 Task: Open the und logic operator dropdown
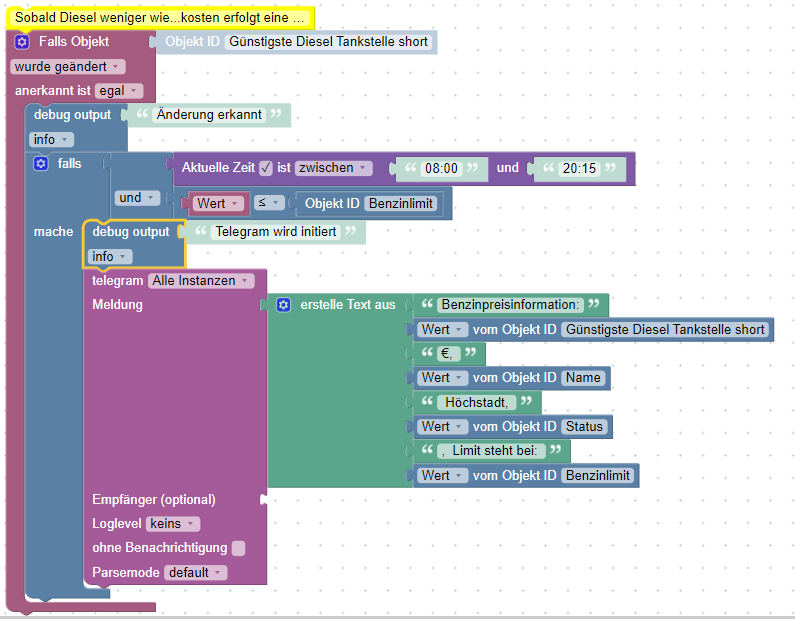pyautogui.click(x=137, y=198)
